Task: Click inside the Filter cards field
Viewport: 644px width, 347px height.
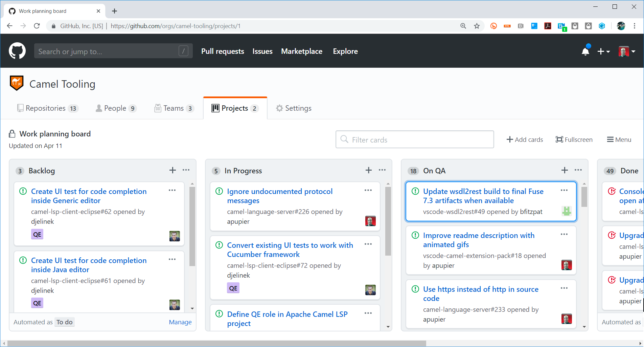Action: (x=414, y=139)
